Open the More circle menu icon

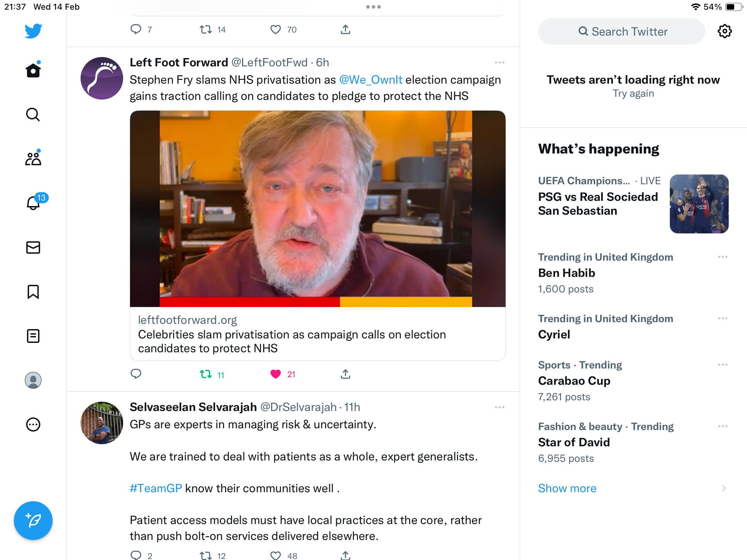tap(33, 424)
